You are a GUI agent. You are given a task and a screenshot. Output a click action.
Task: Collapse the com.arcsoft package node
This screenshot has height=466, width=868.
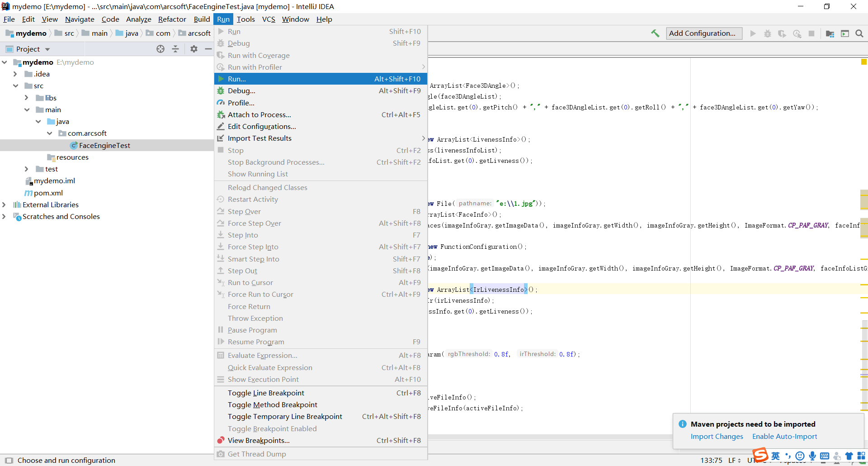[50, 133]
